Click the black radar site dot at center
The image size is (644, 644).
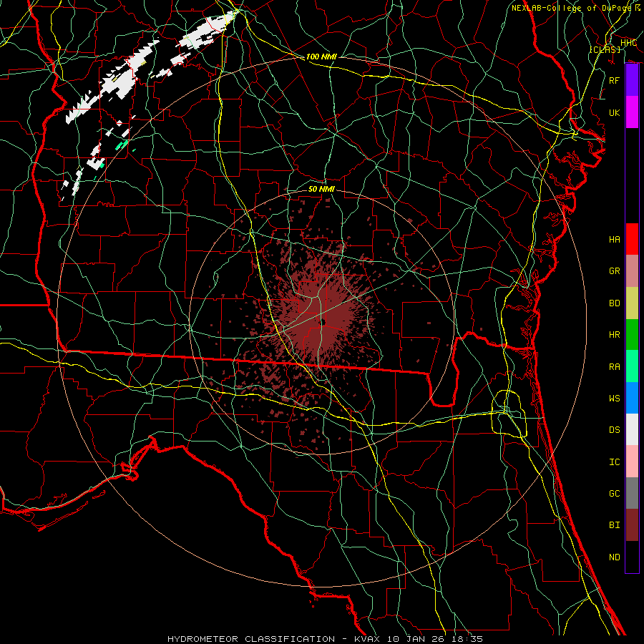[323, 321]
